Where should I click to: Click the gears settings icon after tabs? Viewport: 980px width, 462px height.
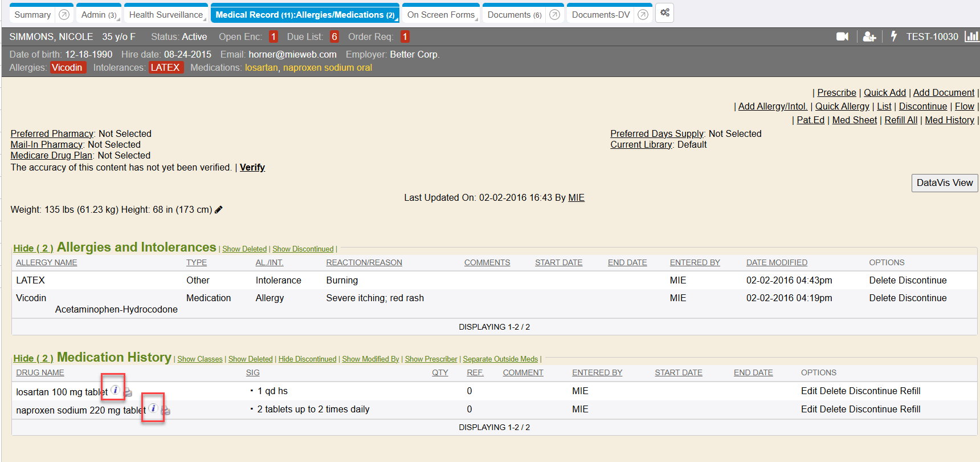tap(664, 13)
